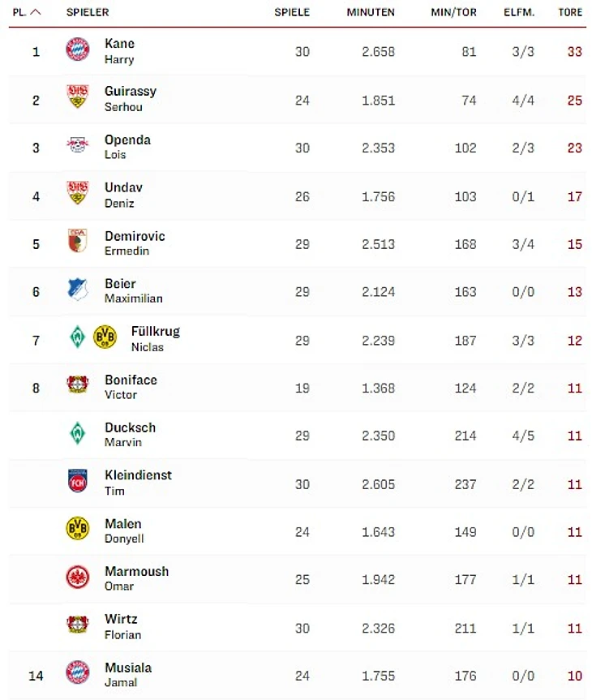The width and height of the screenshot is (592, 700).
Task: Sort table by TORE column
Action: coord(570,12)
